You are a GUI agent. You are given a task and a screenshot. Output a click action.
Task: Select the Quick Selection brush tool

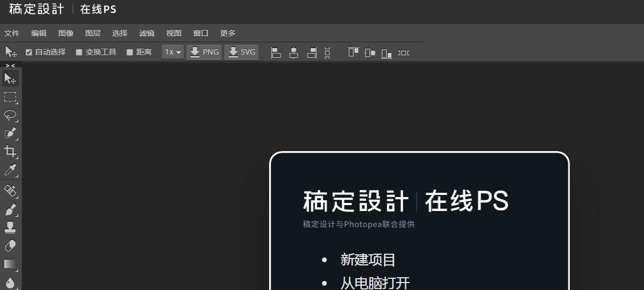[10, 133]
